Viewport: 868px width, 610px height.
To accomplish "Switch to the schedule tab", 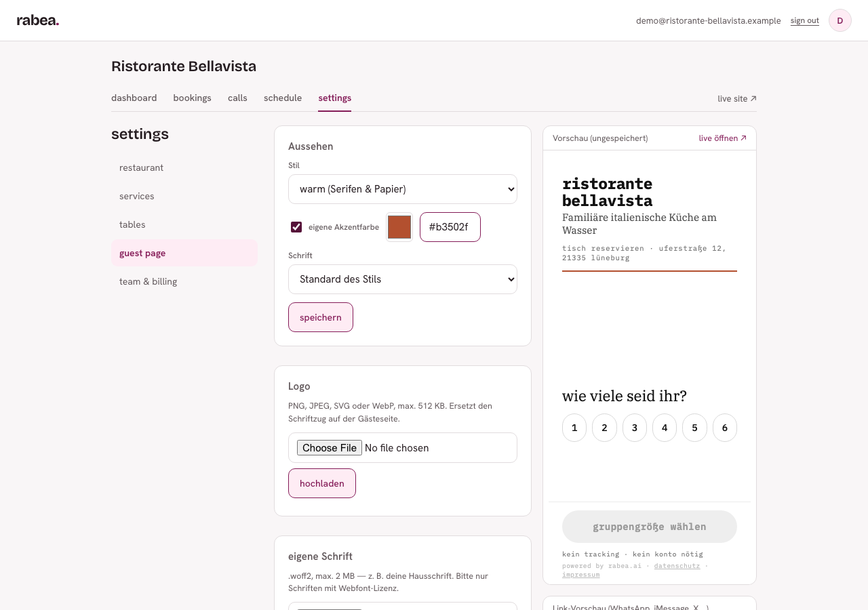I will [283, 98].
